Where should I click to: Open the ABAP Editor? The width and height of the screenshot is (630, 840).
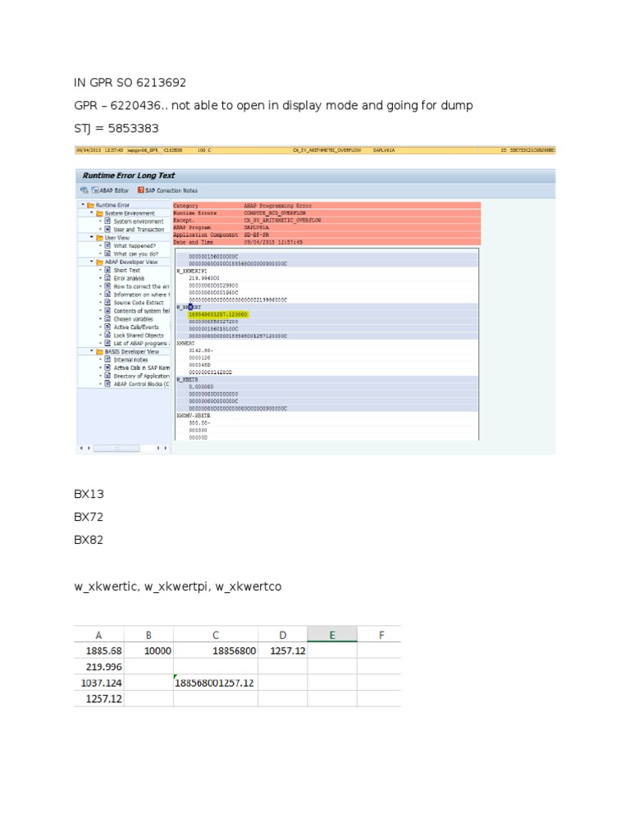pyautogui.click(x=111, y=190)
